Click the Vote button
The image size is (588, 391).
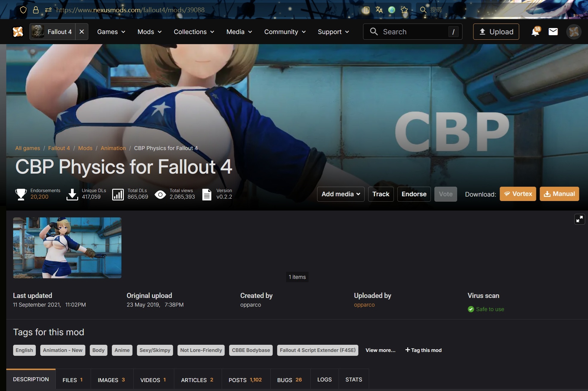tap(446, 194)
